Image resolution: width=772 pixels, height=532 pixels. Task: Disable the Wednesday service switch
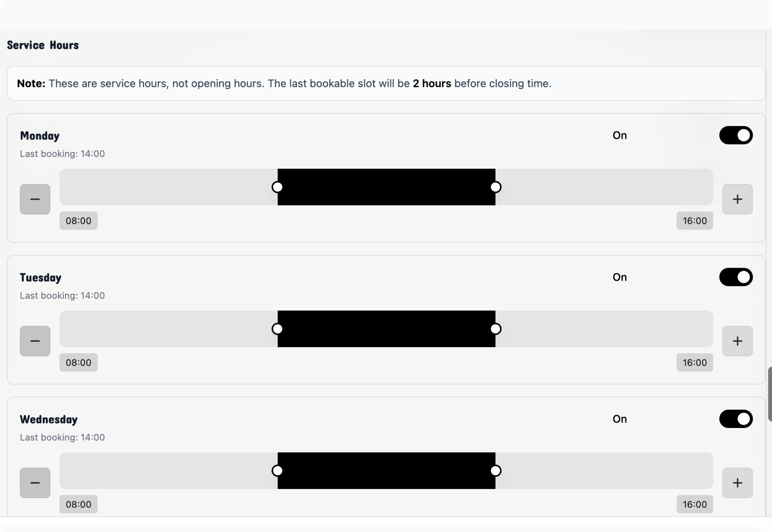pos(736,419)
